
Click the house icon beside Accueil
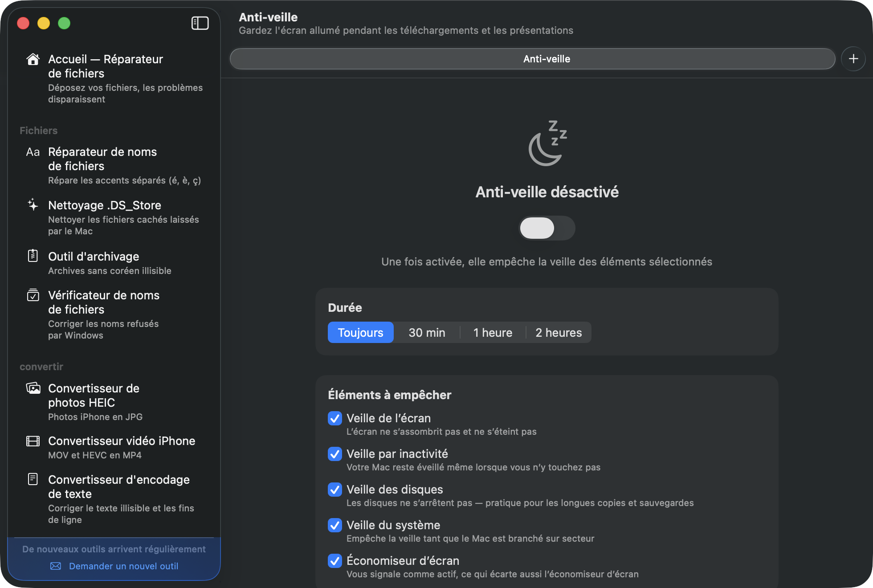pos(33,59)
